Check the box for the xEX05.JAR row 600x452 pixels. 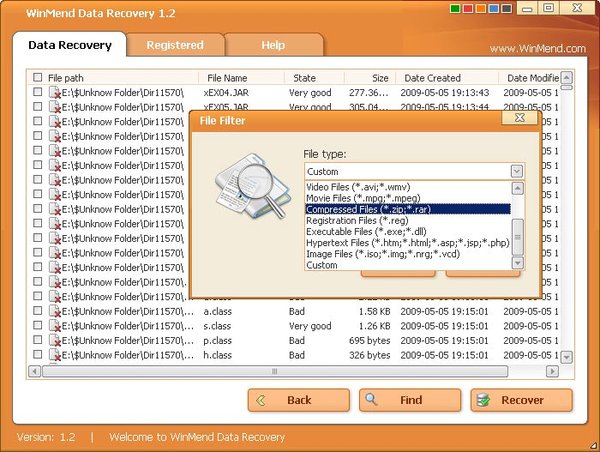pyautogui.click(x=38, y=106)
